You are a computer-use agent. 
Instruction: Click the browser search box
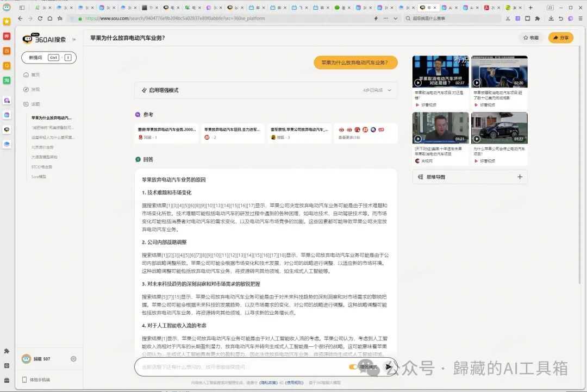pyautogui.click(x=453, y=18)
